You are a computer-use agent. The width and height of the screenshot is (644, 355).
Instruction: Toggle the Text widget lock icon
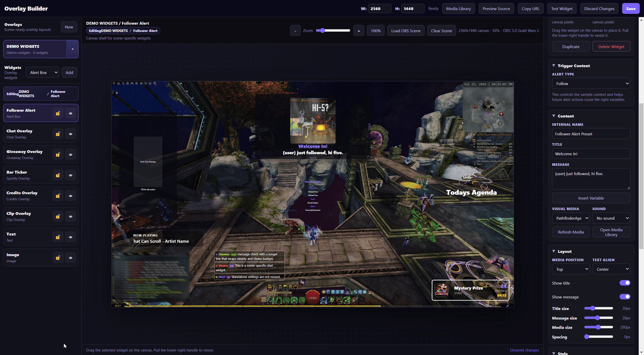click(x=58, y=237)
